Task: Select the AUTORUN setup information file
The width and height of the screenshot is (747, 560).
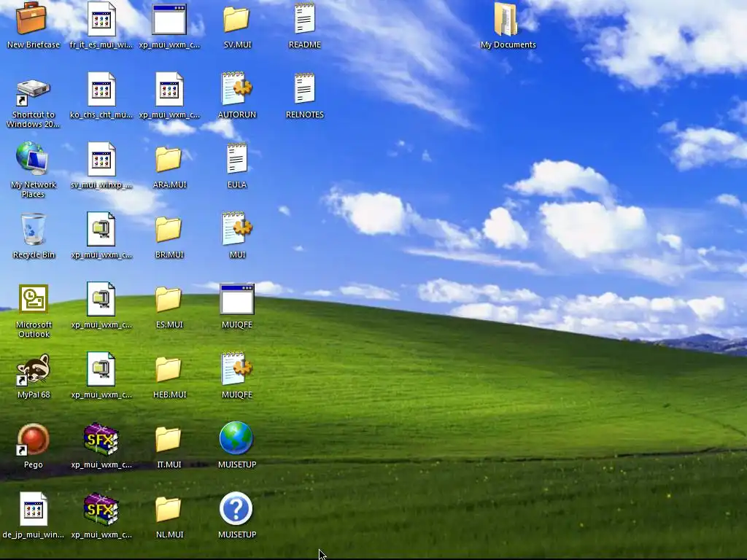Action: pyautogui.click(x=237, y=88)
